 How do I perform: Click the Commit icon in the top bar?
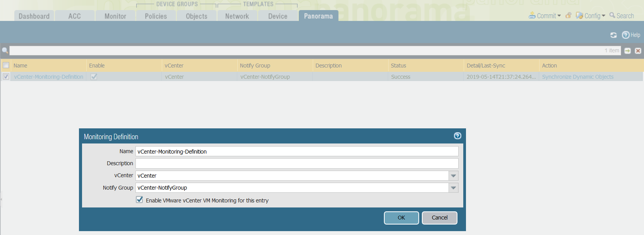532,16
